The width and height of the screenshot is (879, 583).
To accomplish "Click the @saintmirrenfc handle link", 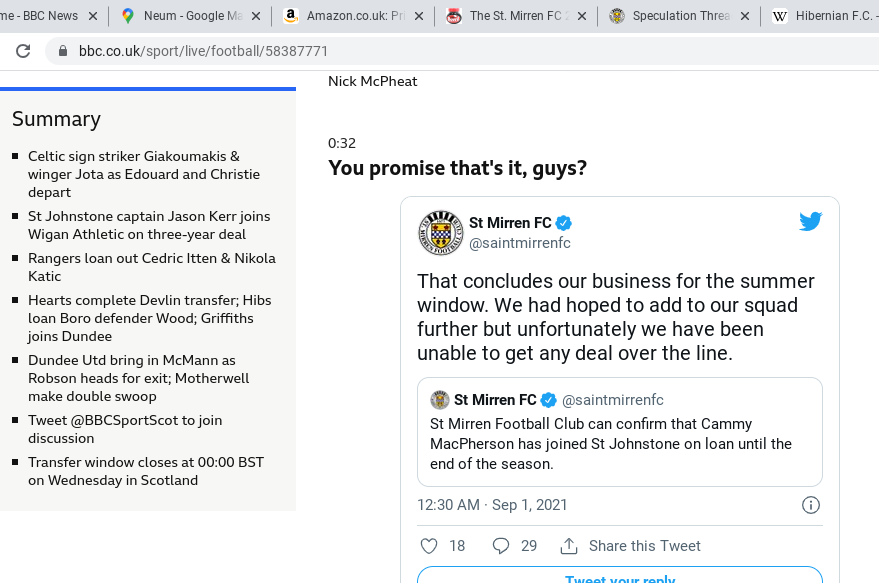I will 520,243.
